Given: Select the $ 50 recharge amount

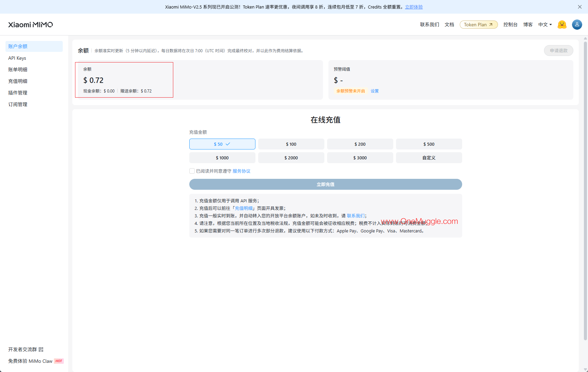Looking at the screenshot, I should [222, 144].
